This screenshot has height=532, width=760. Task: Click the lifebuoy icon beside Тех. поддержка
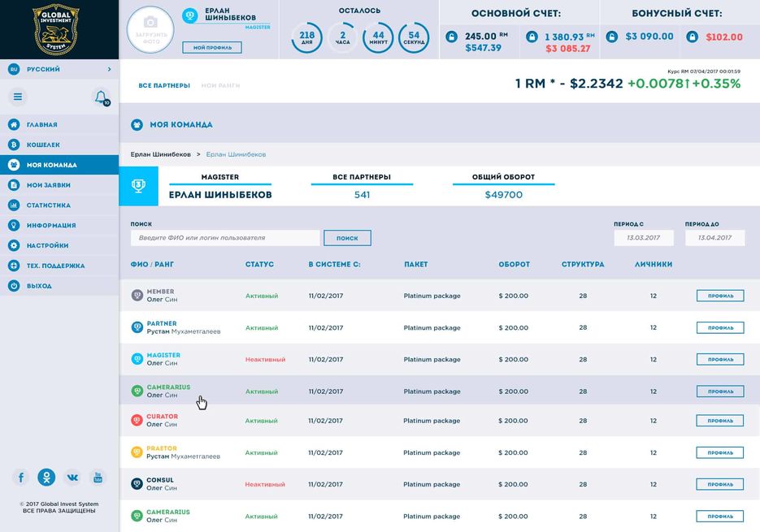tap(14, 266)
